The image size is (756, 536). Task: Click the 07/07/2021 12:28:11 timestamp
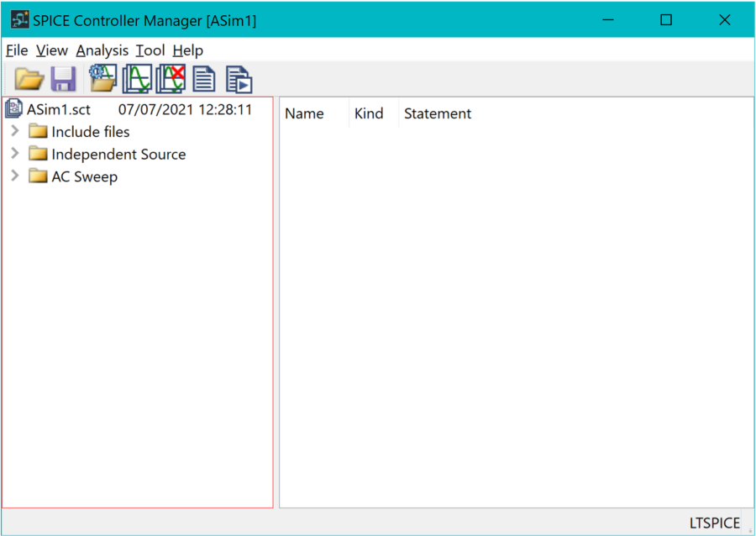[185, 110]
